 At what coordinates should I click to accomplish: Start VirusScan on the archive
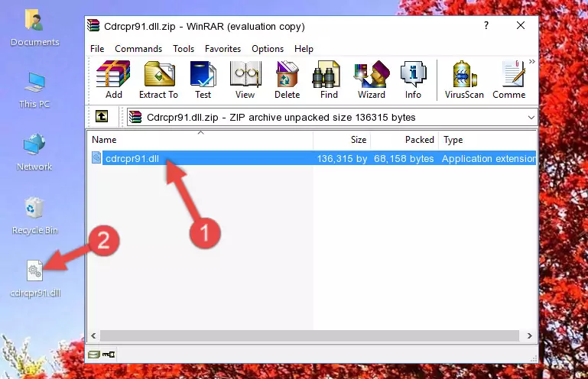(x=464, y=79)
